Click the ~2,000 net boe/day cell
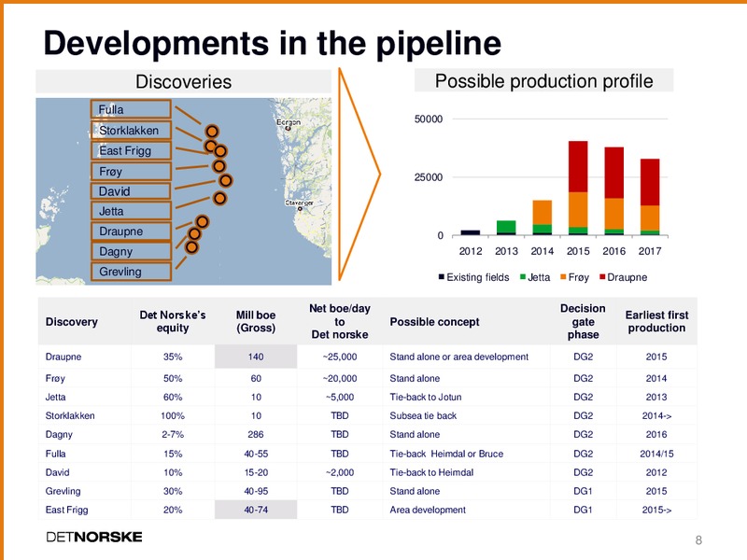The image size is (747, 560). [x=340, y=472]
